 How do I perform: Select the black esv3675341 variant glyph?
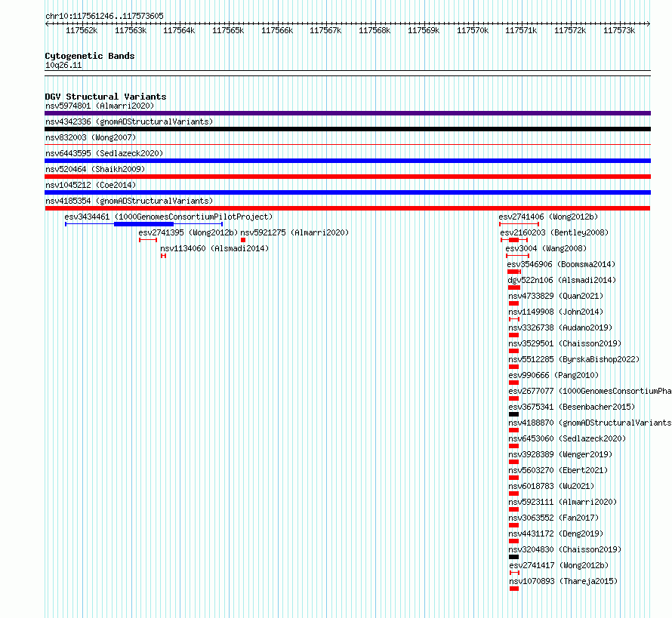pos(514,414)
